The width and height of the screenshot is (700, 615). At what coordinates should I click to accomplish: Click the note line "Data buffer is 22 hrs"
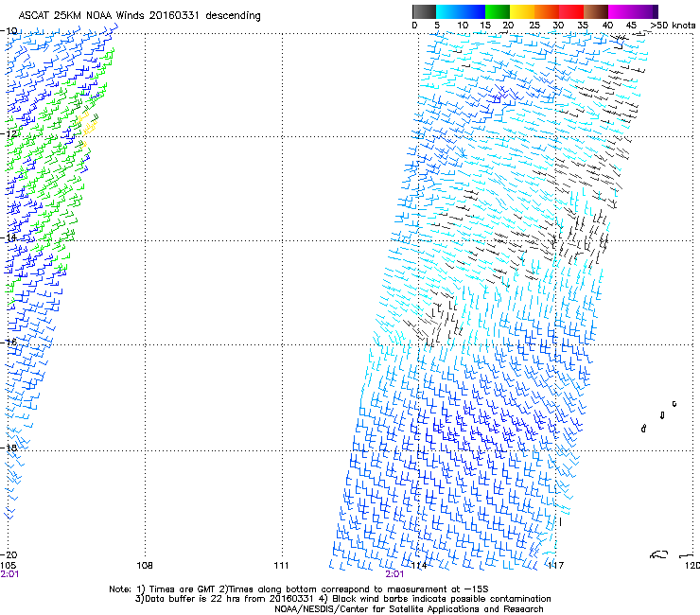(x=193, y=599)
